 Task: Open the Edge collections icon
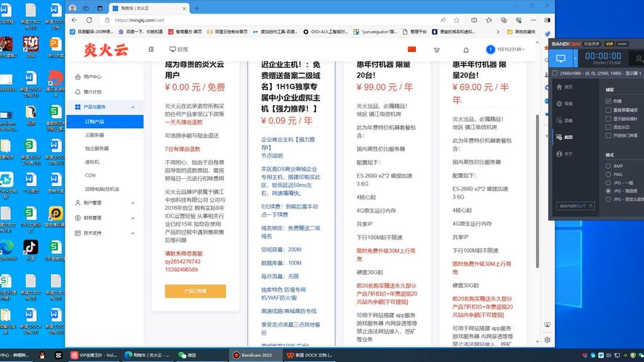[503, 20]
